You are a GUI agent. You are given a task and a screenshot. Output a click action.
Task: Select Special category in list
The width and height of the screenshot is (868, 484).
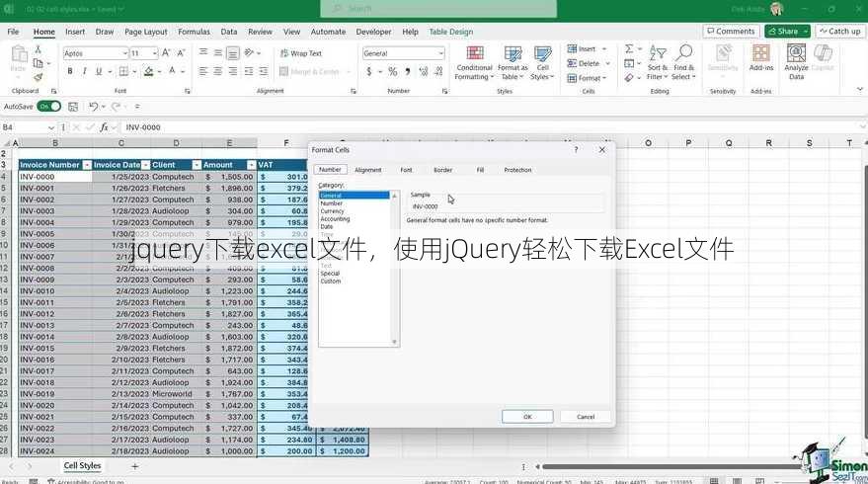[x=330, y=274]
